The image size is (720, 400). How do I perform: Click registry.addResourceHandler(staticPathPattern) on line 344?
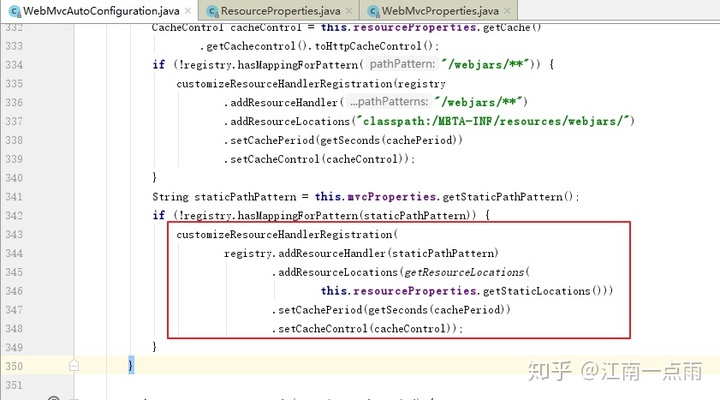[x=361, y=253]
